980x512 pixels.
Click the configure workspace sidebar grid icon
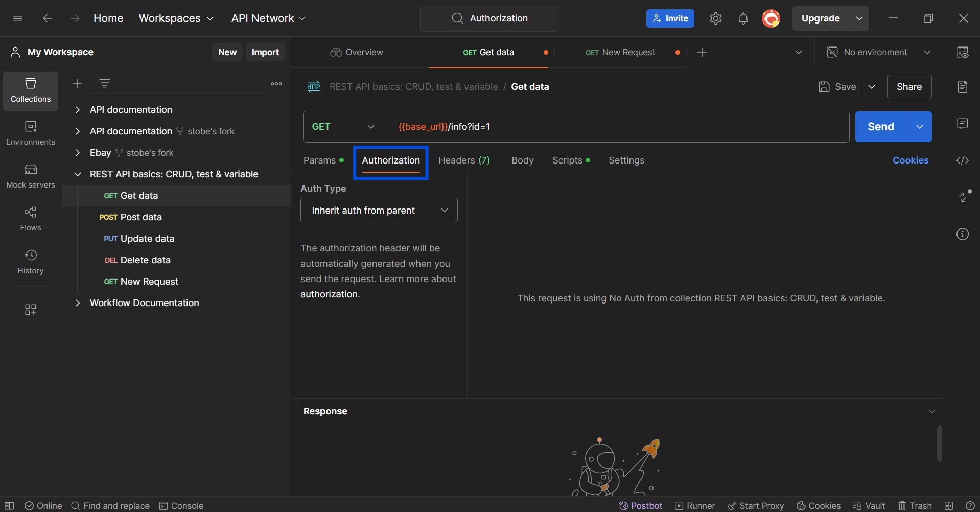point(31,310)
